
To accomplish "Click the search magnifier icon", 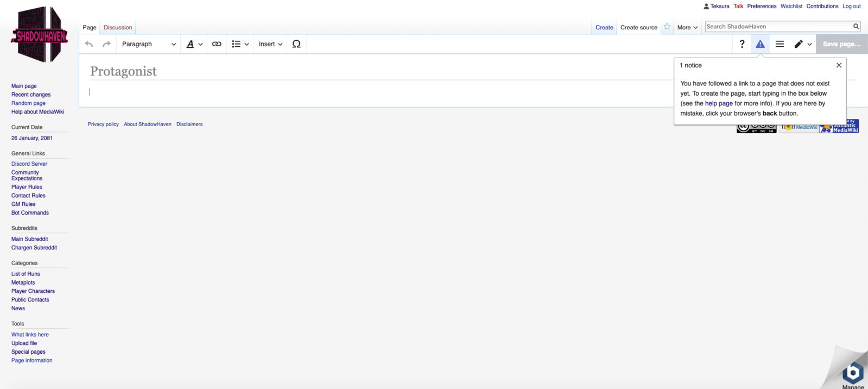I will point(856,26).
